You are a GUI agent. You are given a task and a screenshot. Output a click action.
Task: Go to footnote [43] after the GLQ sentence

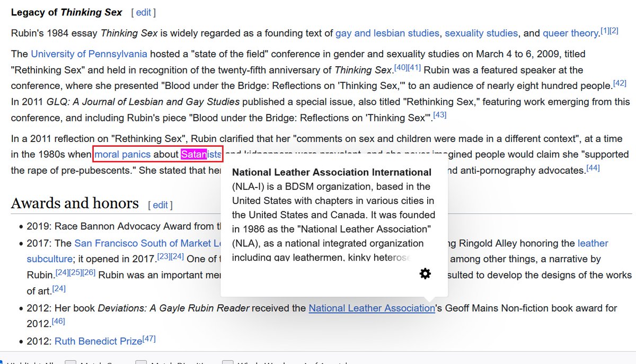click(x=440, y=114)
